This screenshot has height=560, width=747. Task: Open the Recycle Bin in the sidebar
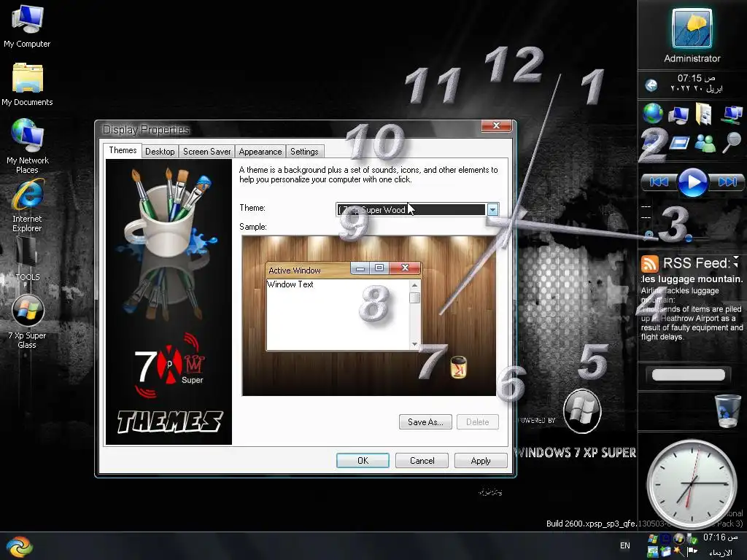[x=727, y=411]
